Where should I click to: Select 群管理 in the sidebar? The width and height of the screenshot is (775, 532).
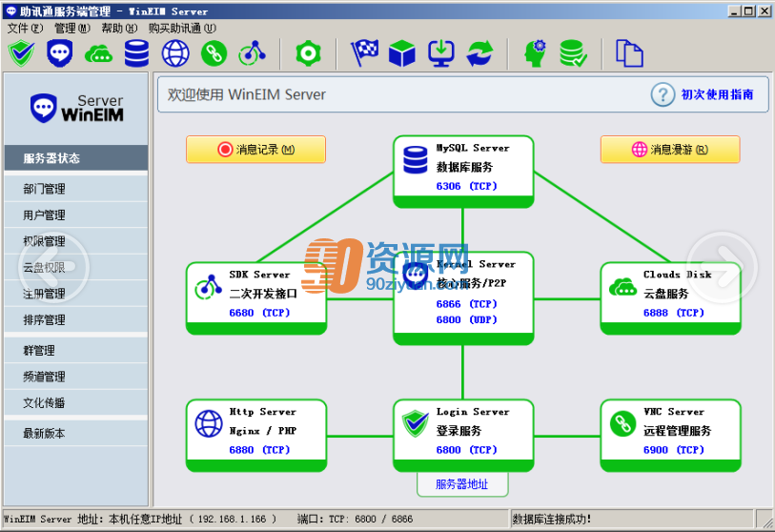point(76,350)
